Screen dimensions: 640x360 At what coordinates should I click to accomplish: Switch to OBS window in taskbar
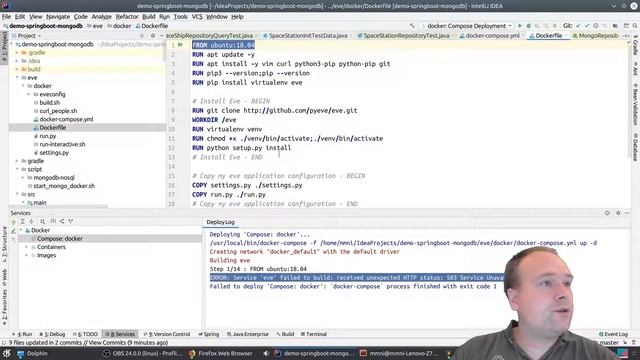(142, 353)
